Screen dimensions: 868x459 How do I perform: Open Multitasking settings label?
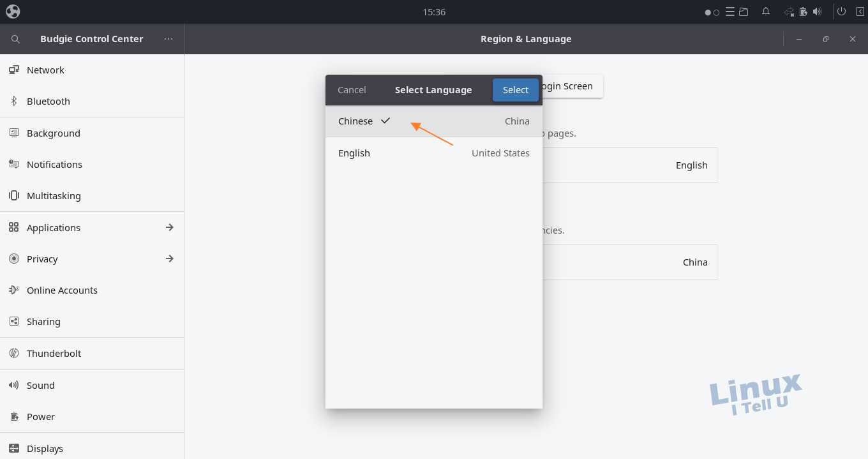coord(54,196)
